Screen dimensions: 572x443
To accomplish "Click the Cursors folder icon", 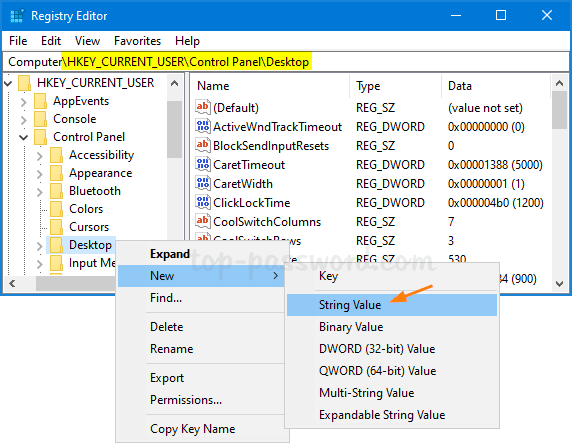I will [56, 227].
